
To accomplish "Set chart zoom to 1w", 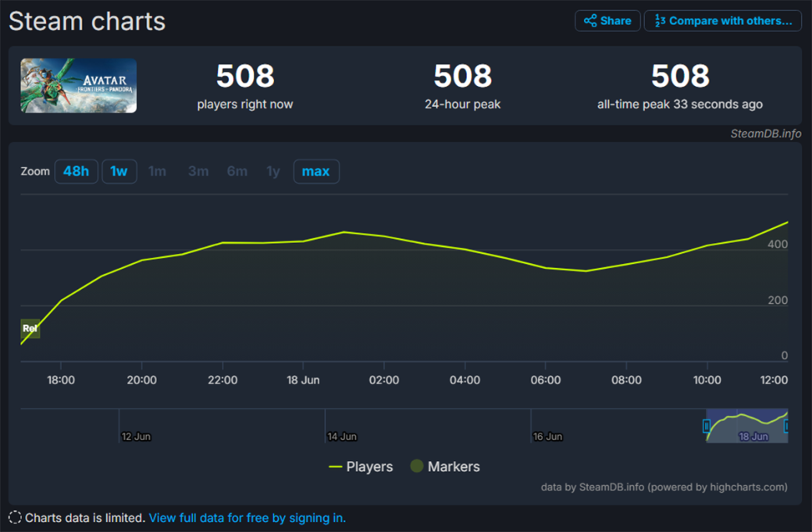I will point(119,171).
